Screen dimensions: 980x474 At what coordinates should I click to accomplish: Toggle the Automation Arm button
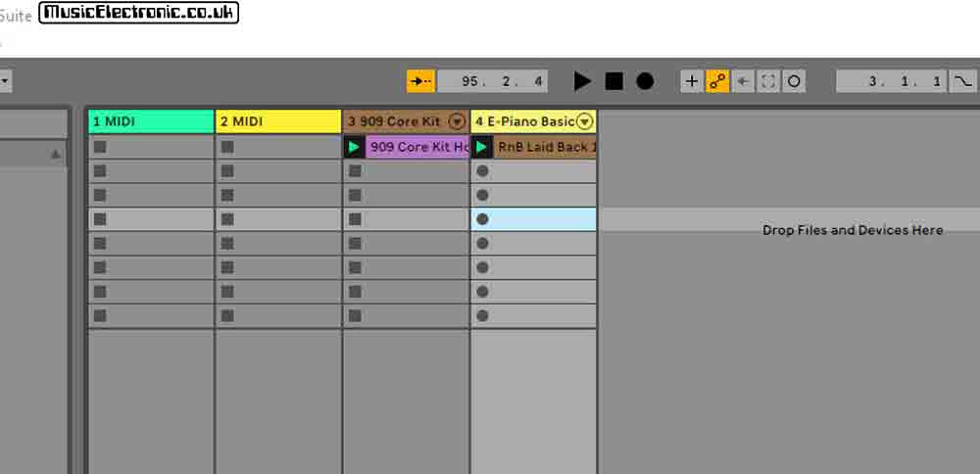tap(717, 81)
